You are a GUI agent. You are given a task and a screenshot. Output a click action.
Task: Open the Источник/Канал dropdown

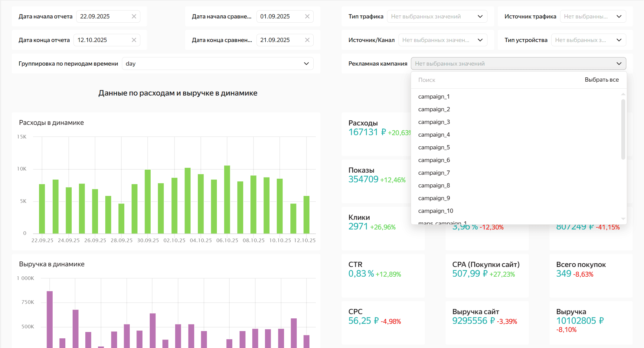click(443, 40)
